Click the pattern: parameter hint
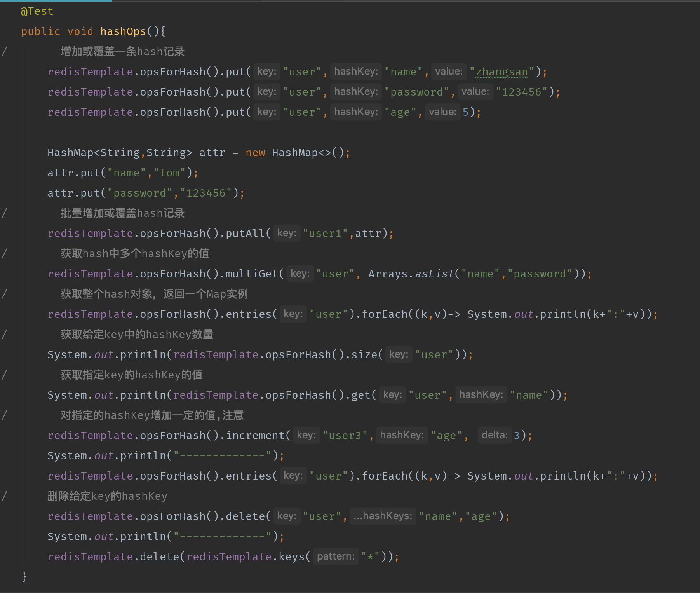The image size is (700, 593). click(x=336, y=556)
